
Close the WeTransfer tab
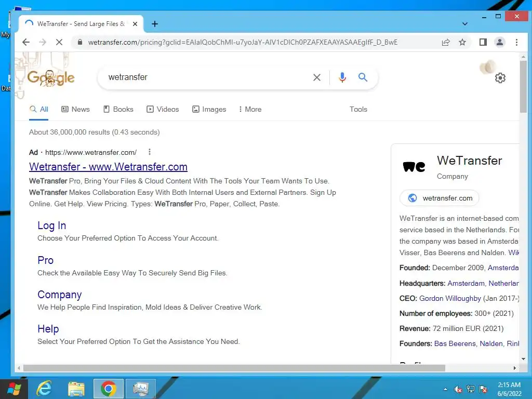tap(135, 24)
